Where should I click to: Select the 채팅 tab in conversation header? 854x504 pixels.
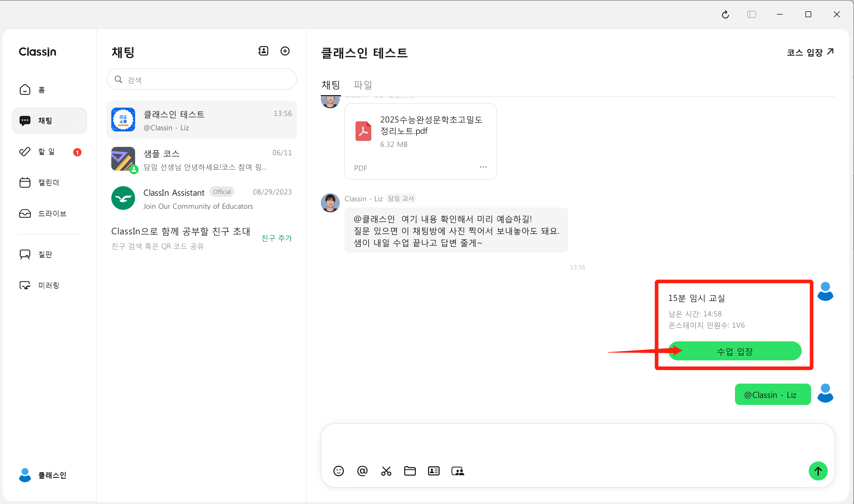tap(331, 84)
